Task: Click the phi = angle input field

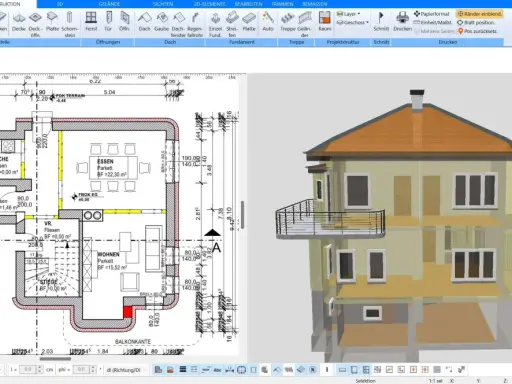Action: [x=81, y=369]
